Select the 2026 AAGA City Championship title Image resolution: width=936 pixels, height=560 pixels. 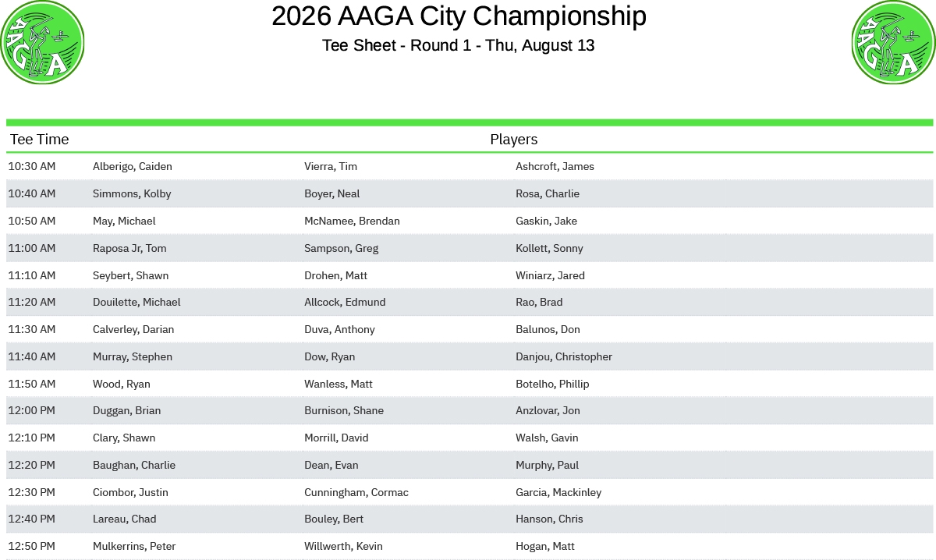pos(459,16)
